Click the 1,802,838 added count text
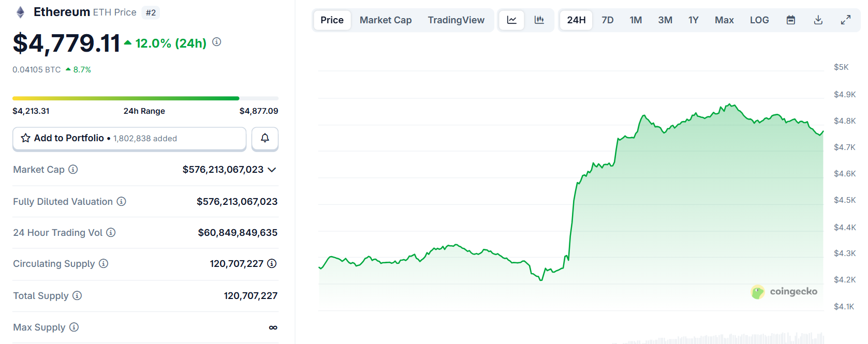The width and height of the screenshot is (868, 344). pos(145,139)
